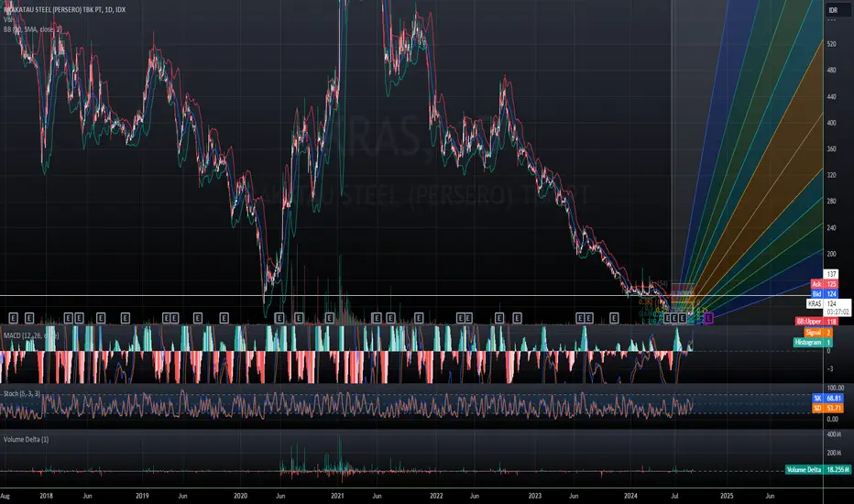Click the 440 price scale level
Image resolution: width=854 pixels, height=504 pixels.
click(831, 96)
